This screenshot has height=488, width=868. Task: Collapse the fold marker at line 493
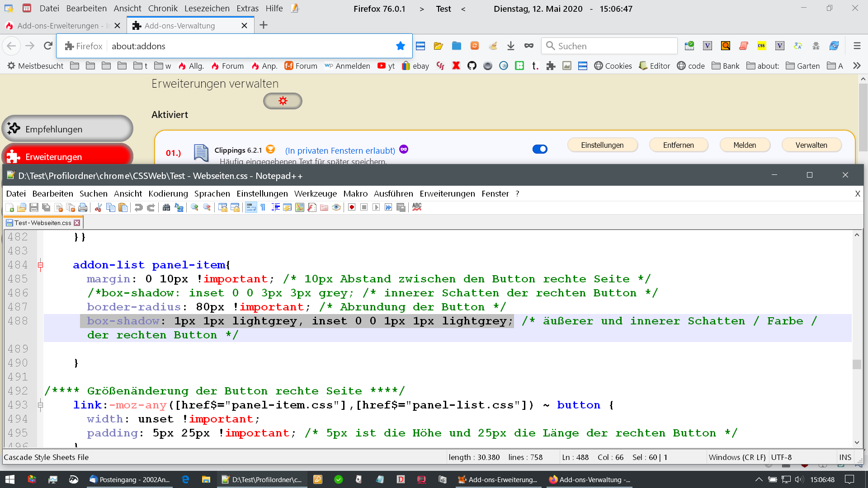pos(41,405)
